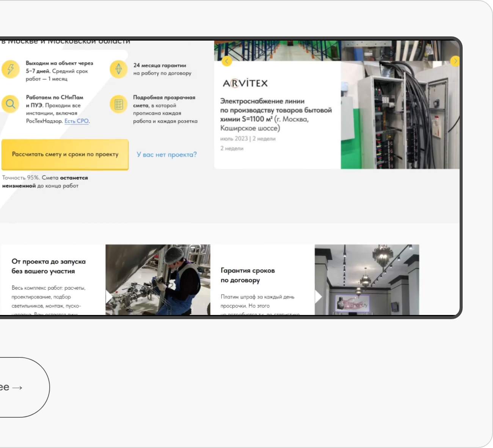Open the Есть СРО link
493x448 pixels.
pos(77,121)
